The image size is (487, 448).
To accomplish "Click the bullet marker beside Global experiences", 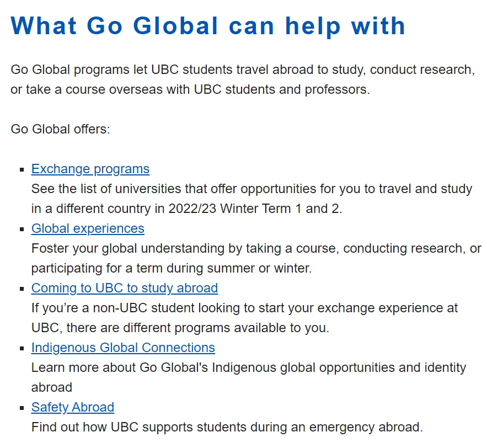I will (22, 230).
